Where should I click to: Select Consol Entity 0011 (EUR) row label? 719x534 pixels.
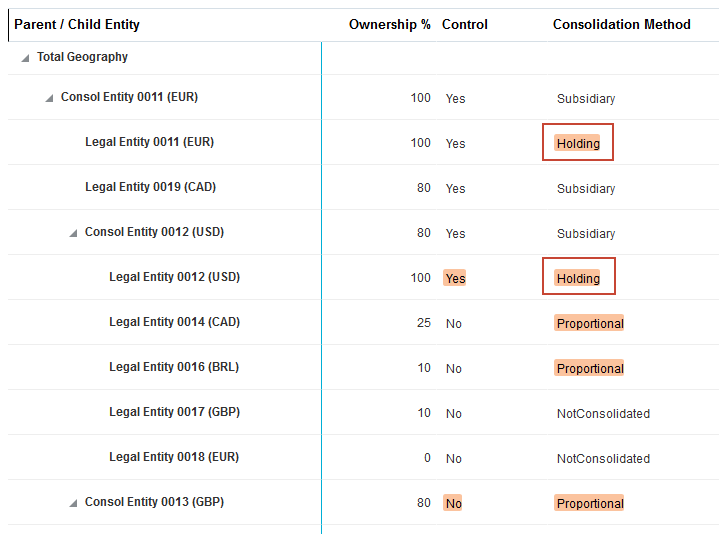click(x=129, y=97)
